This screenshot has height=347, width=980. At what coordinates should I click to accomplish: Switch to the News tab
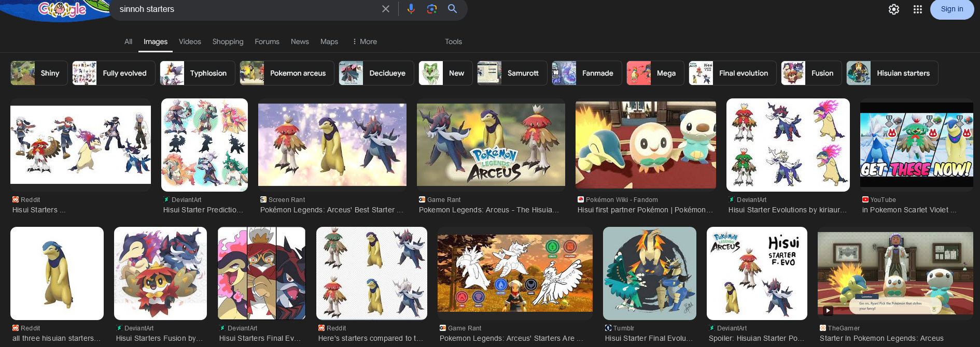click(x=300, y=41)
